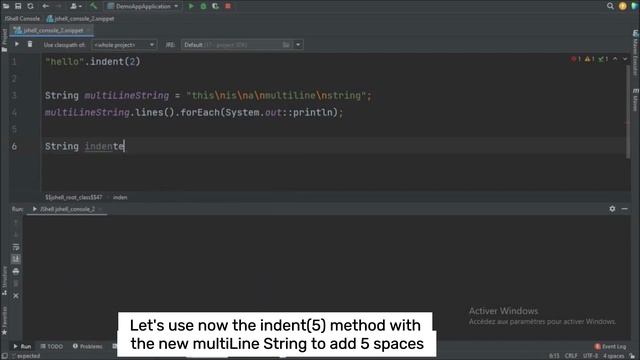Clear the snippet with the trash icon
The image size is (640, 360).
30,44
